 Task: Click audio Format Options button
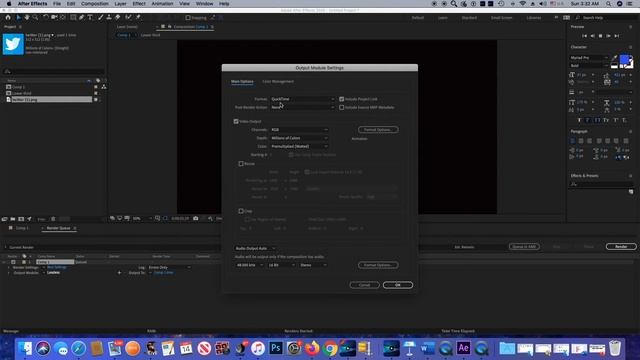click(x=378, y=265)
